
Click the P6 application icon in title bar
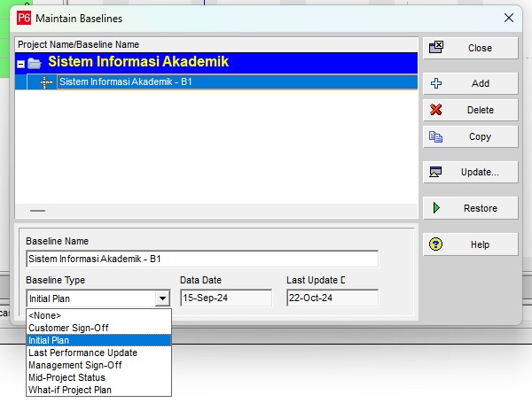[x=24, y=18]
